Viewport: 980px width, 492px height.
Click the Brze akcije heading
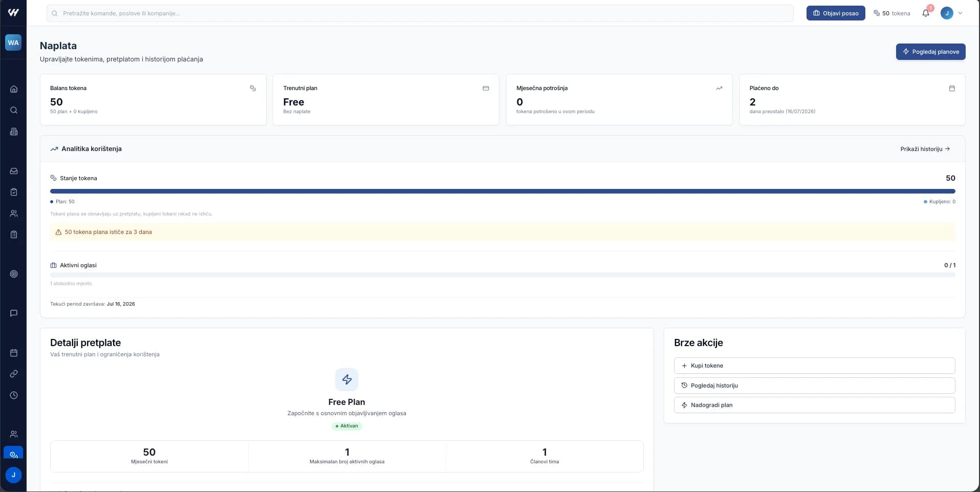coord(699,343)
